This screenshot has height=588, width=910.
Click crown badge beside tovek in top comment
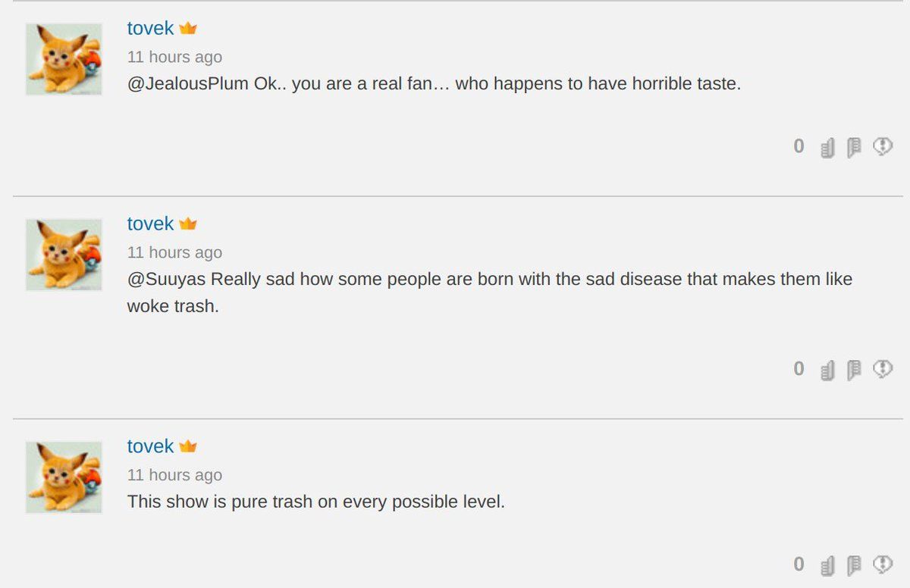tap(188, 29)
